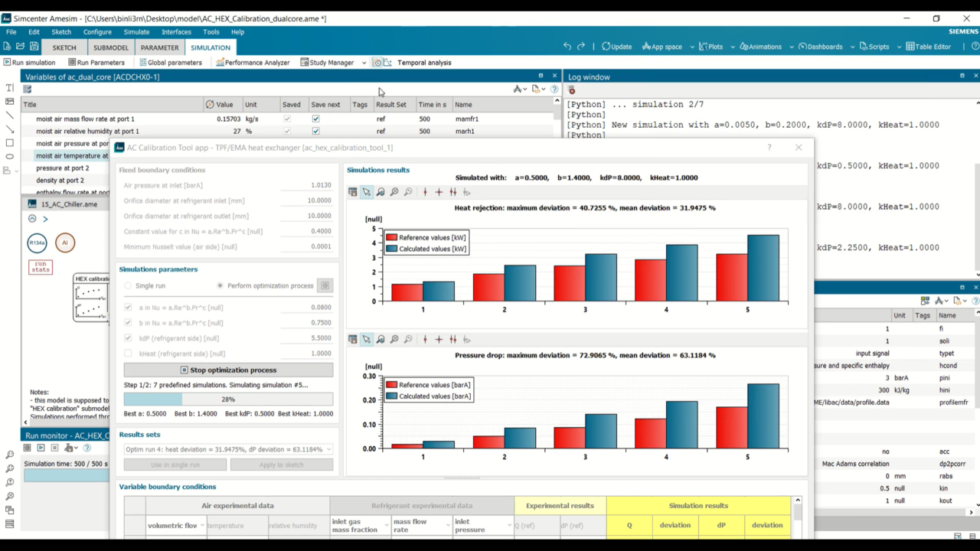Screen dimensions: 980x551
Task: Open the Configure menu
Action: [97, 32]
